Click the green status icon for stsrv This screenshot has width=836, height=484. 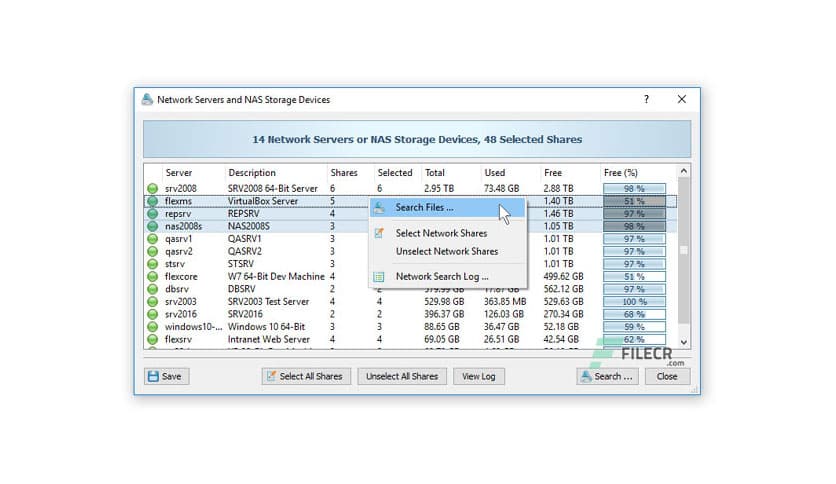click(x=152, y=264)
